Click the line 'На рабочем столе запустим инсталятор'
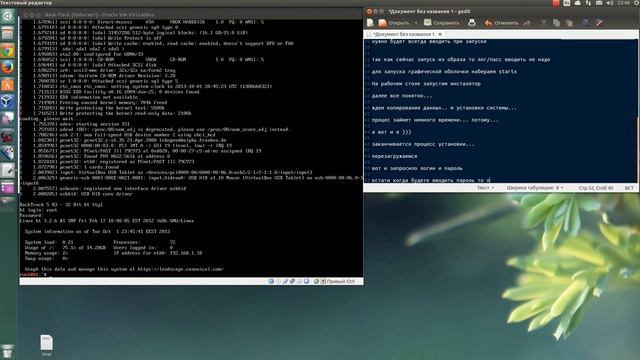This screenshot has width=640, height=360. point(426,84)
